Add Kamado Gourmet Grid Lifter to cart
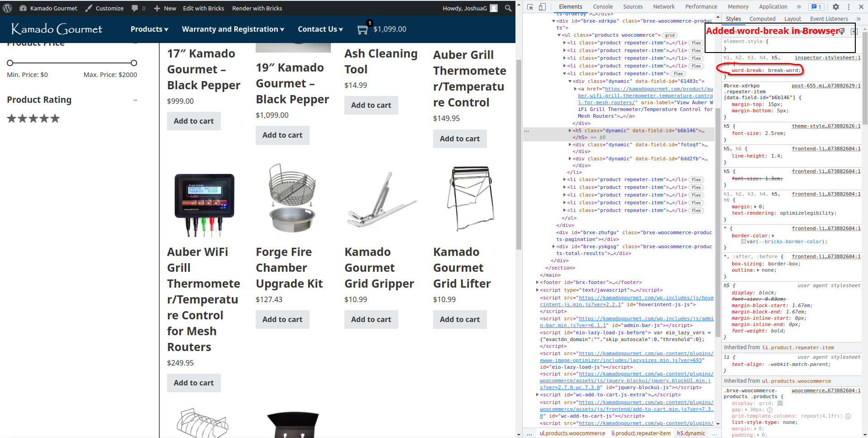The width and height of the screenshot is (868, 438). point(460,319)
